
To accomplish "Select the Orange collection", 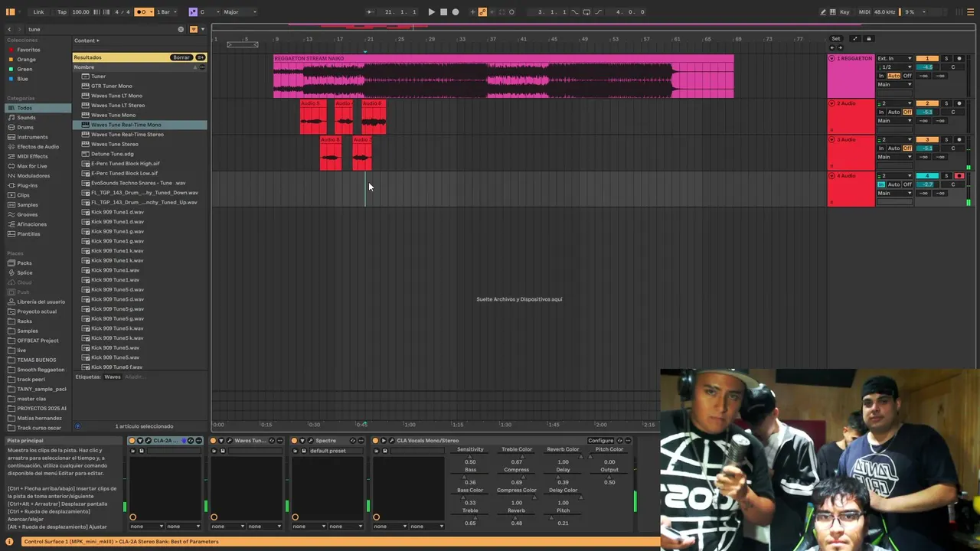I will point(26,59).
